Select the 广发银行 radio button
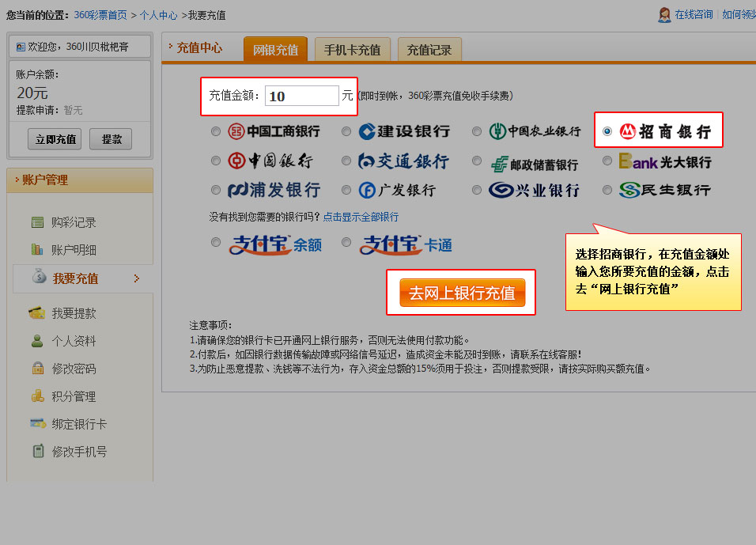The height and width of the screenshot is (545, 756). pos(346,190)
